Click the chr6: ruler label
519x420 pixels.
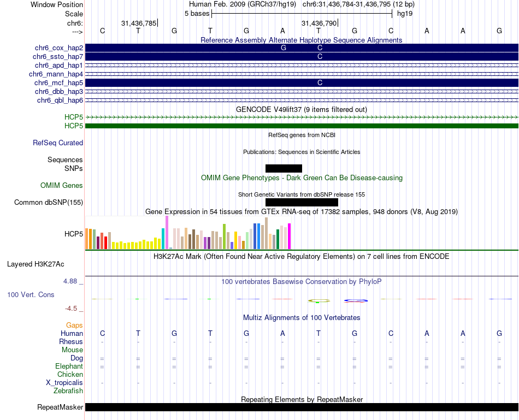point(75,23)
